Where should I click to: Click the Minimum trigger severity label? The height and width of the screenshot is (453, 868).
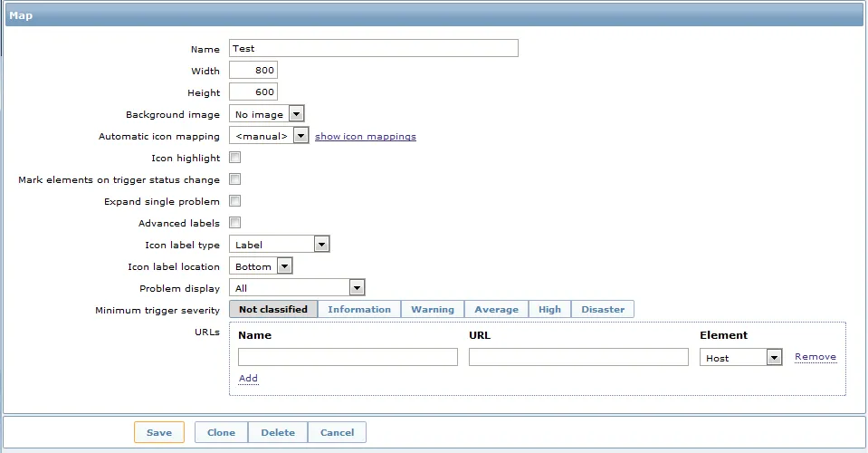click(157, 310)
